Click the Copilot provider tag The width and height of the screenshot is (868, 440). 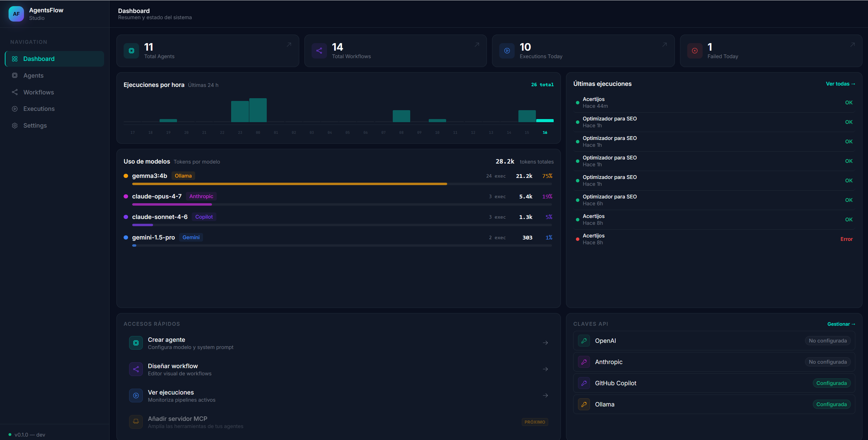pos(204,217)
